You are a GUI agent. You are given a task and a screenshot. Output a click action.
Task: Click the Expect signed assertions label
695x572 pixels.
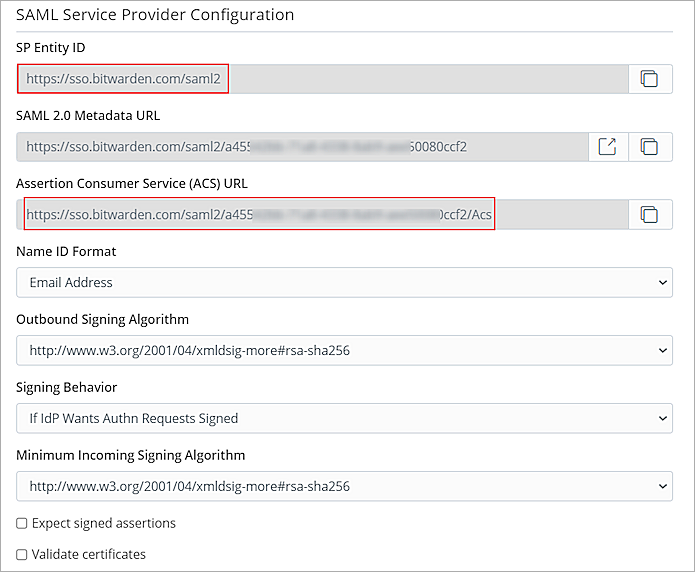pyautogui.click(x=104, y=523)
